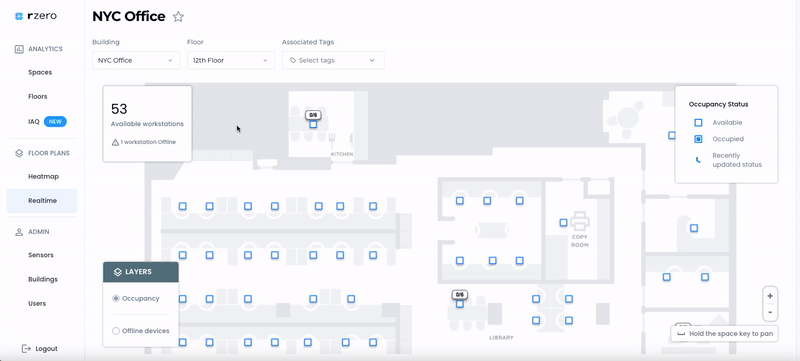Click the offline warning triangle icon
This screenshot has width=800, height=361.
coord(115,142)
